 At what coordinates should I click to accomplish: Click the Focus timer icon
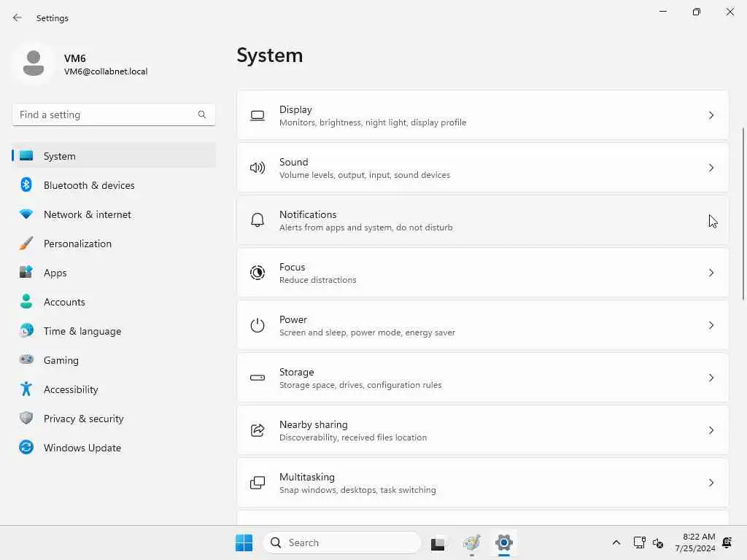pyautogui.click(x=258, y=273)
